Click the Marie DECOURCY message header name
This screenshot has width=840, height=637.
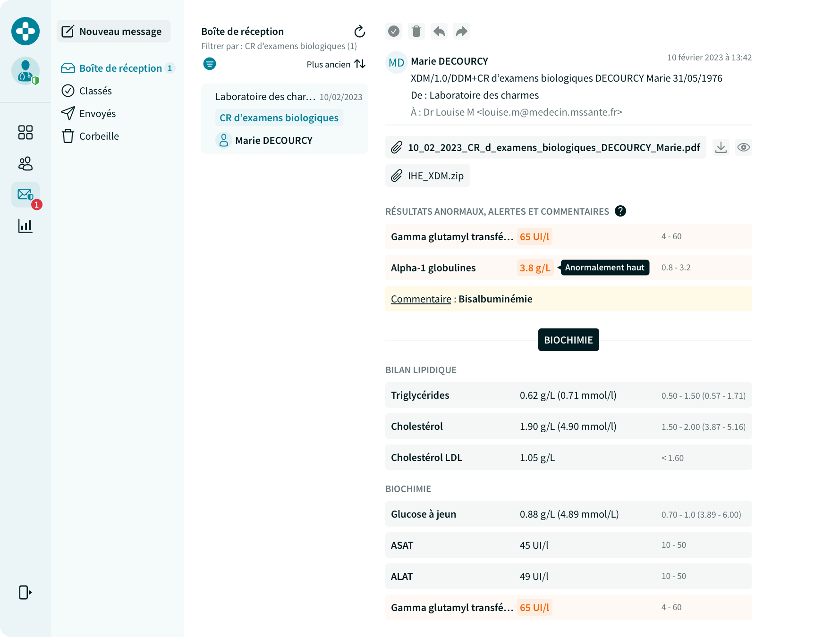[450, 61]
